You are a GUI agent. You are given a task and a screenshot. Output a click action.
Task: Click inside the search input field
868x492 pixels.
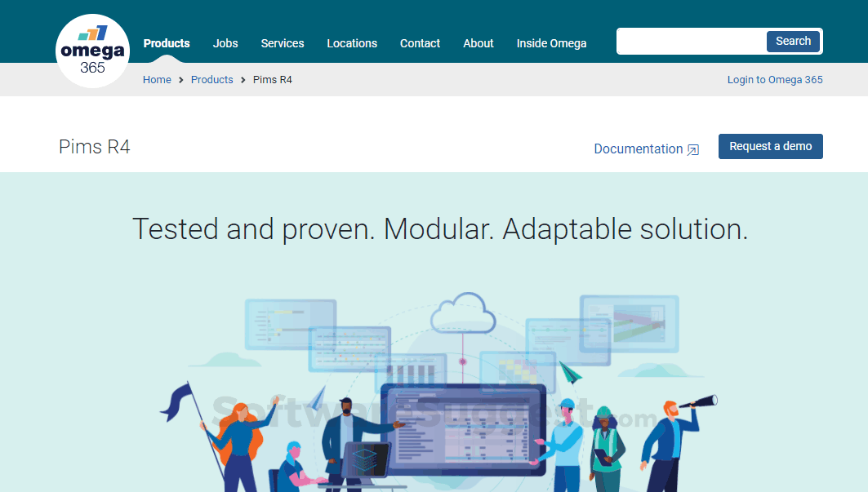690,41
